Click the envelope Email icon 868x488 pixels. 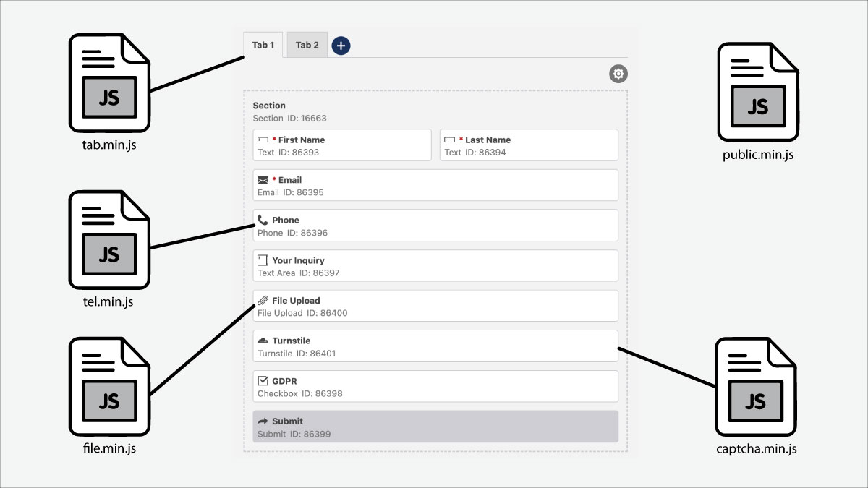263,180
